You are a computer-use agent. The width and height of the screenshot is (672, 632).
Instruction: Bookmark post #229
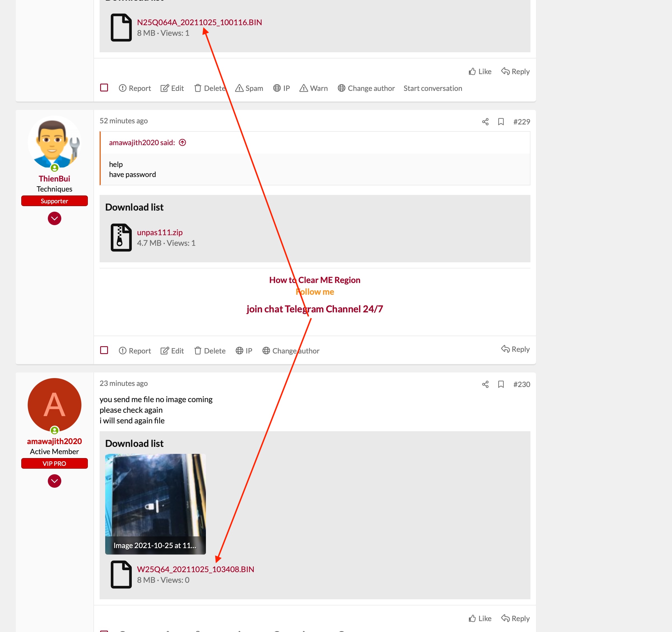click(x=501, y=122)
